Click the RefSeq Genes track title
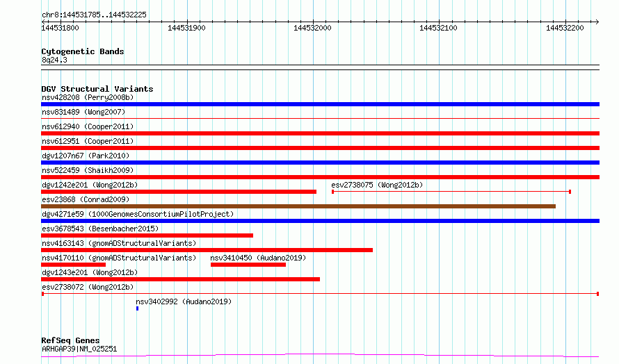 pyautogui.click(x=70, y=340)
